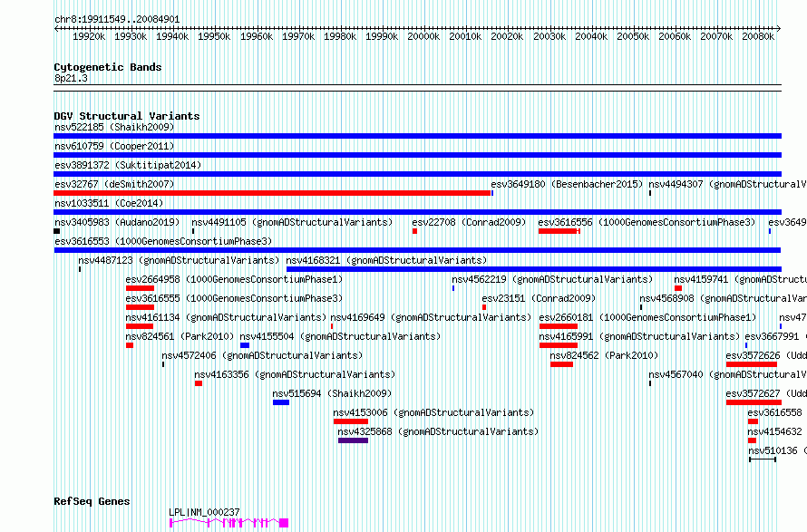The height and width of the screenshot is (532, 807).
Task: Click the nsv4161134 gnomAD variant label
Action: click(x=226, y=317)
